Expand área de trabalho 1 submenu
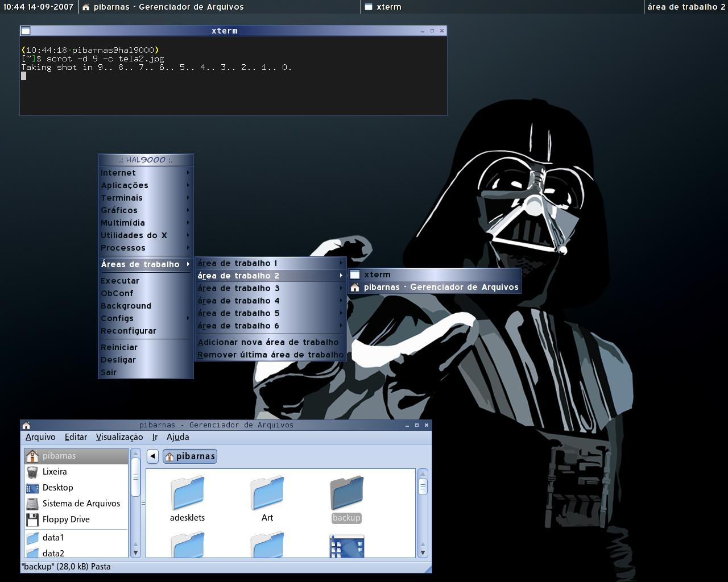 pos(271,263)
